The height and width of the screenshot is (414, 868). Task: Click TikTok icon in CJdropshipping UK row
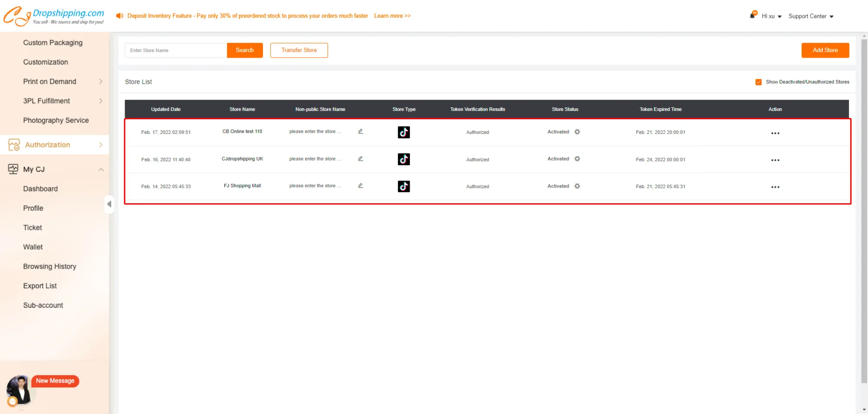pos(404,159)
